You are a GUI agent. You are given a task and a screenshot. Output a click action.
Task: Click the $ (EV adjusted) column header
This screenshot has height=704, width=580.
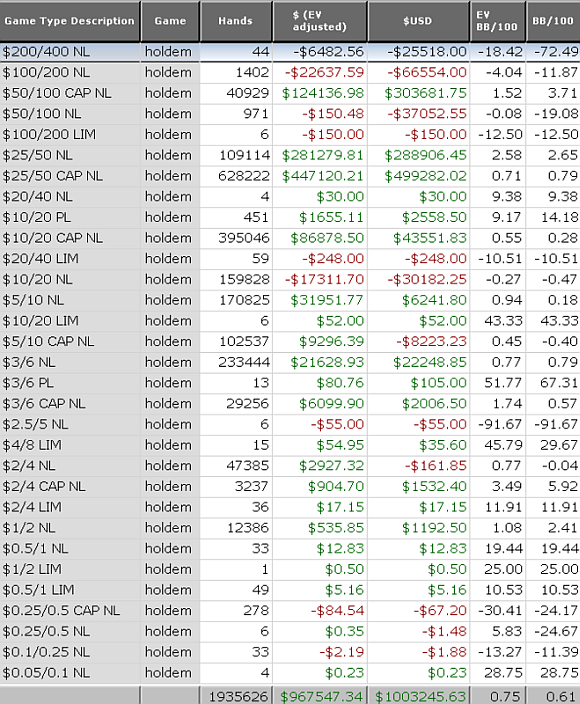(320, 21)
